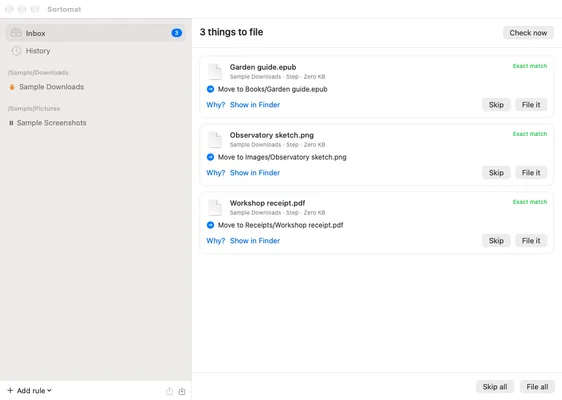This screenshot has width=562, height=400.
Task: Click the export share icon in sidebar footer
Action: (x=169, y=391)
